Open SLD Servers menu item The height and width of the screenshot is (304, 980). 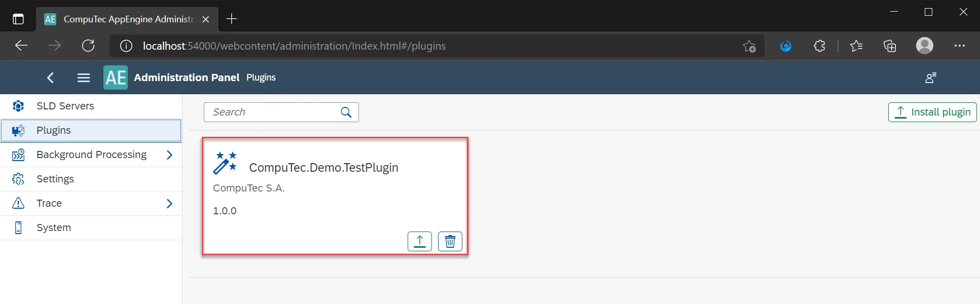(91, 106)
